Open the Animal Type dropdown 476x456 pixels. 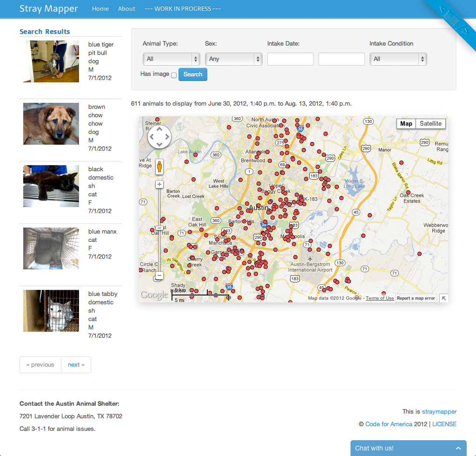tap(171, 59)
